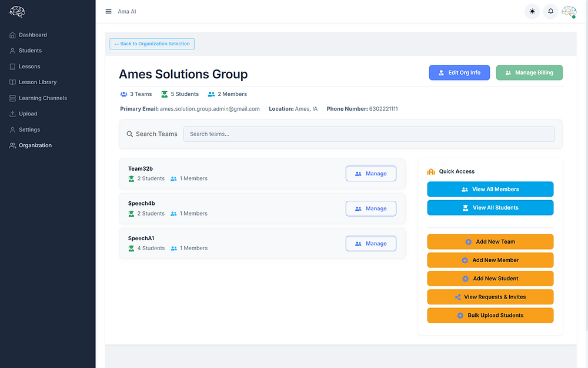Click the 5 Students graduate icon
This screenshot has height=368, width=588.
pos(164,94)
